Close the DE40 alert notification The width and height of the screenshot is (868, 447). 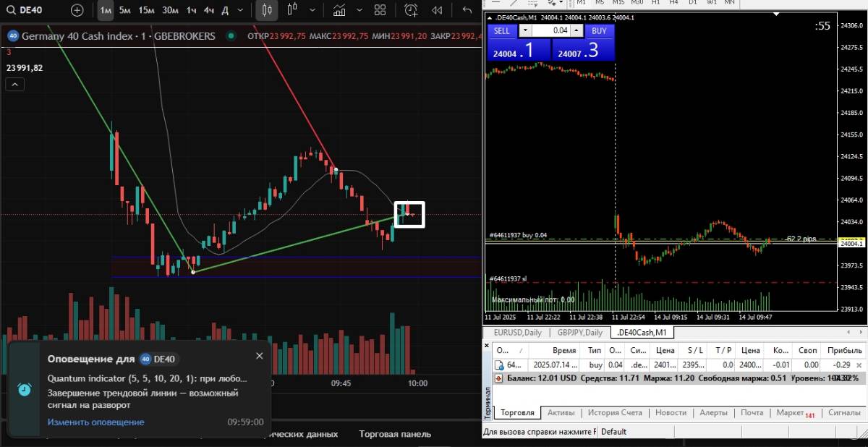click(x=260, y=356)
